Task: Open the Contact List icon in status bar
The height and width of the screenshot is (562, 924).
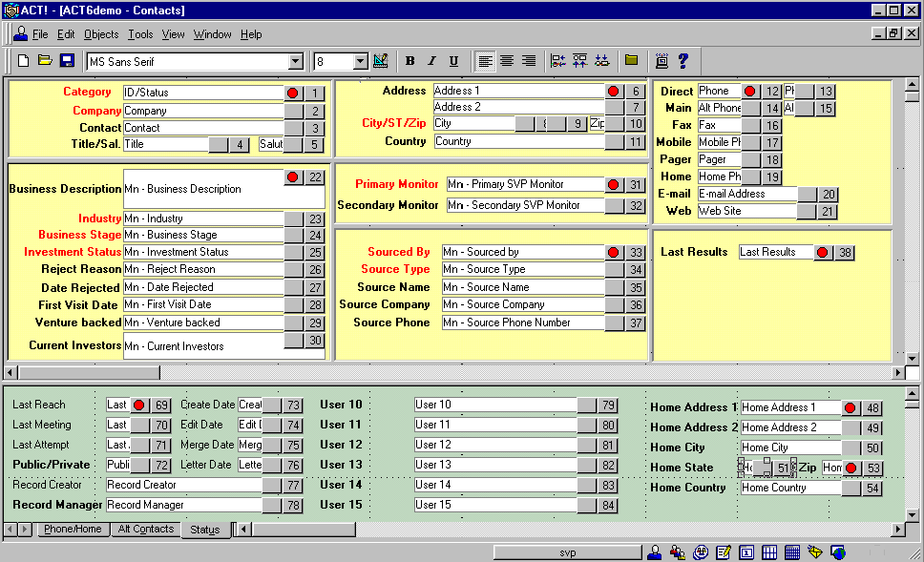Action: coord(700,552)
